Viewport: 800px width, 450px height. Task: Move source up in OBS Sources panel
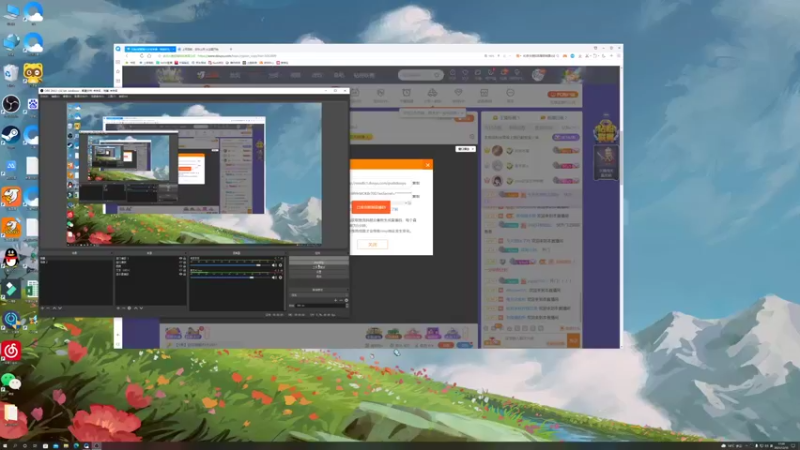135,308
